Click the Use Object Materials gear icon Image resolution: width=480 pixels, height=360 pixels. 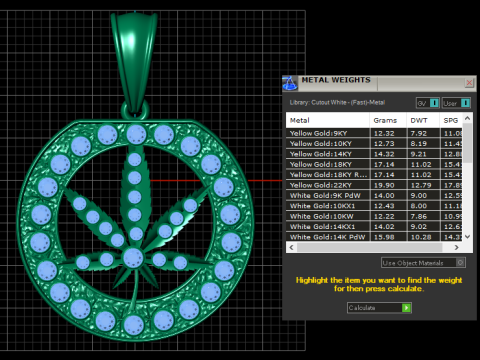click(460, 263)
